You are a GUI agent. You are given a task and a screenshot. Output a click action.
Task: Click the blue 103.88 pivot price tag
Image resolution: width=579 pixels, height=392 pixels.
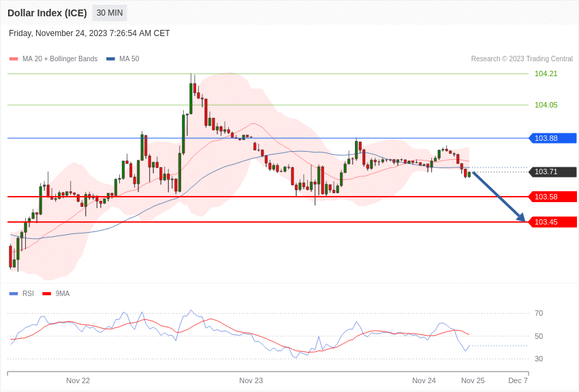553,138
